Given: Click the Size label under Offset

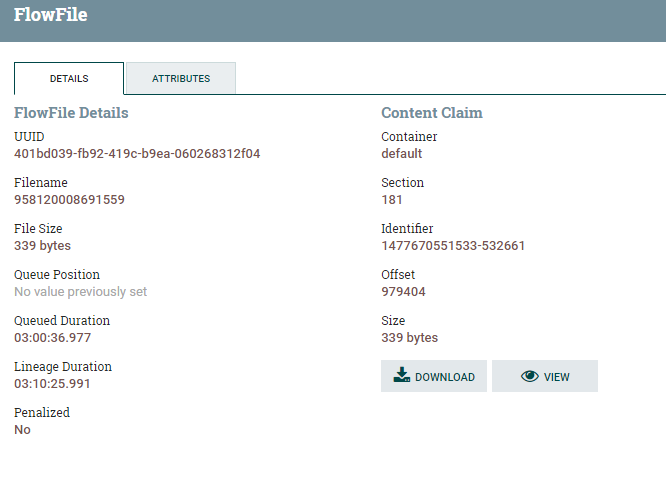Looking at the screenshot, I should [393, 320].
